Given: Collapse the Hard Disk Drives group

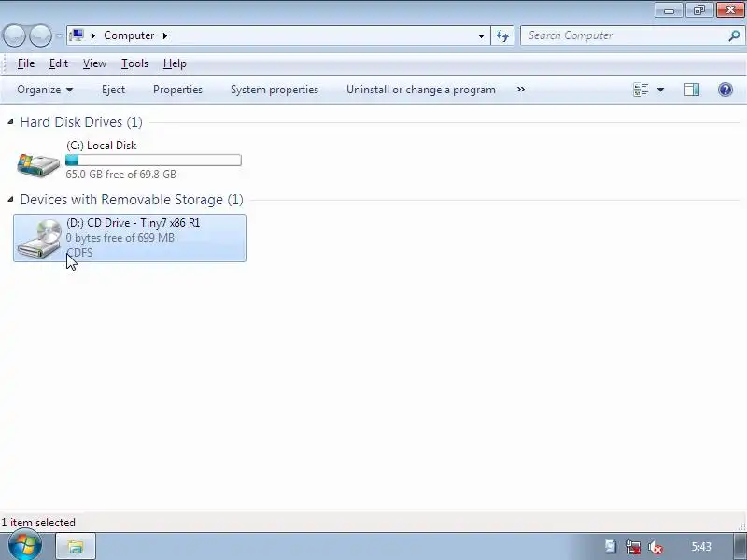Looking at the screenshot, I should [10, 122].
